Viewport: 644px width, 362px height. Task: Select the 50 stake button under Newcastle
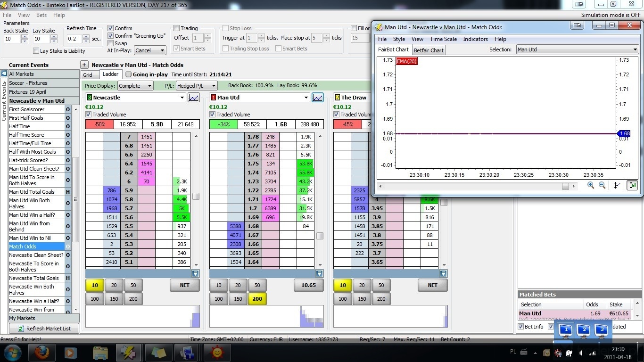(x=133, y=285)
